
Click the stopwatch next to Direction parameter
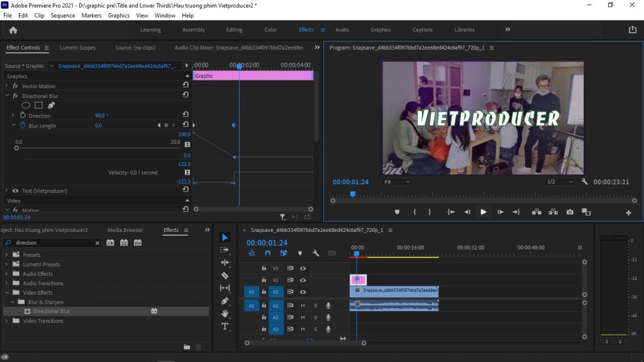22,116
